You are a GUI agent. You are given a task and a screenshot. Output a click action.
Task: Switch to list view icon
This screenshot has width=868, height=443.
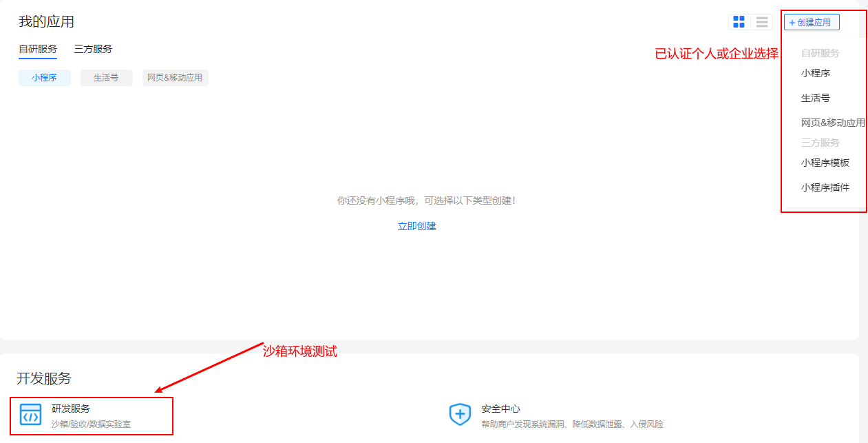click(762, 22)
